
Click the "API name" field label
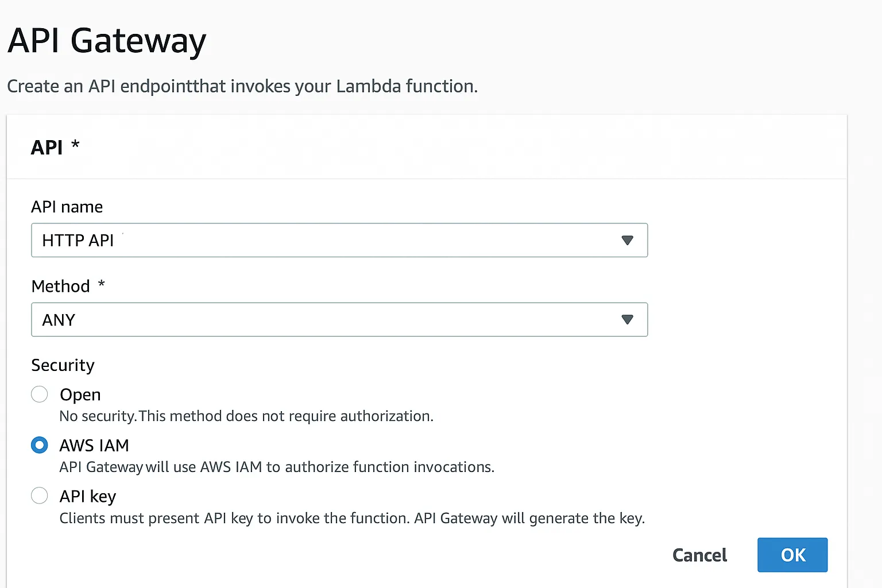[67, 207]
